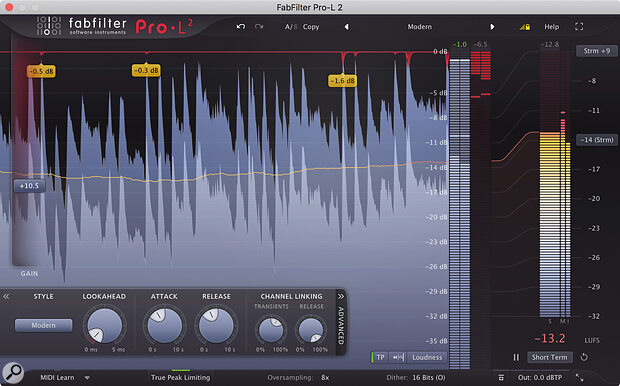
Task: Collapse the Advanced panel chevron
Action: click(x=341, y=296)
